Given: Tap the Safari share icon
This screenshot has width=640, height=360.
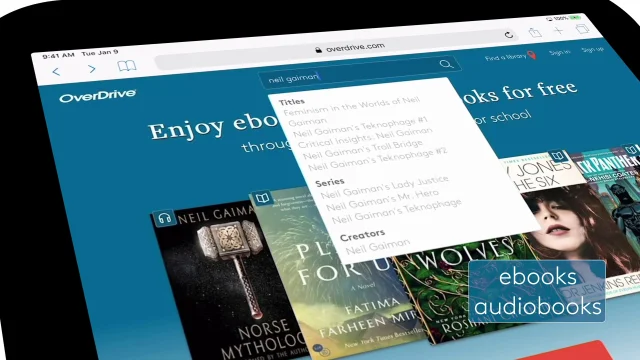Looking at the screenshot, I should [535, 32].
